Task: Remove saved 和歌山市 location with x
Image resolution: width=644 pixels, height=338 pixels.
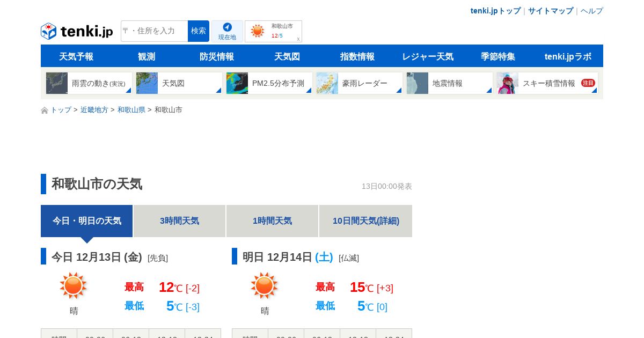Action: (x=298, y=39)
